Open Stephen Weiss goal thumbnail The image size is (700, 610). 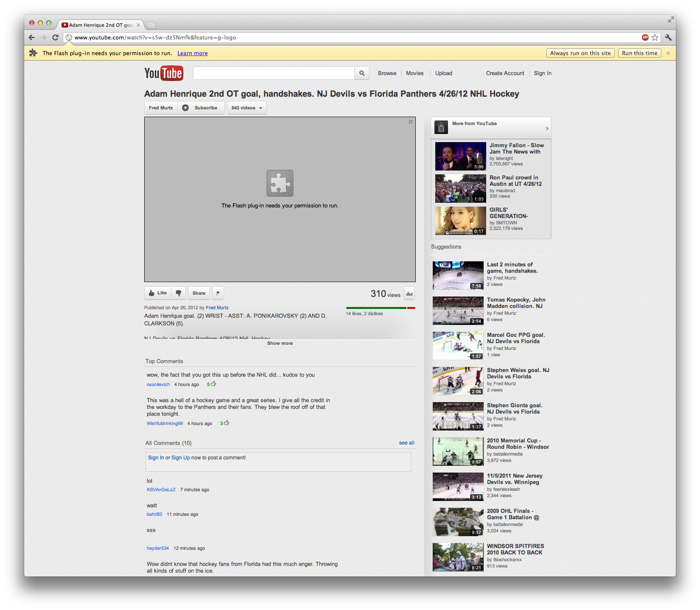pos(458,381)
